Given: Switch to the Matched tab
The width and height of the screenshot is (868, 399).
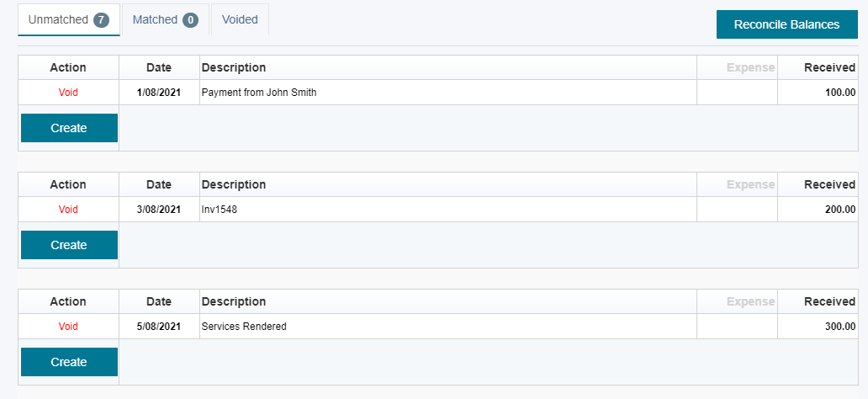Looking at the screenshot, I should click(166, 20).
